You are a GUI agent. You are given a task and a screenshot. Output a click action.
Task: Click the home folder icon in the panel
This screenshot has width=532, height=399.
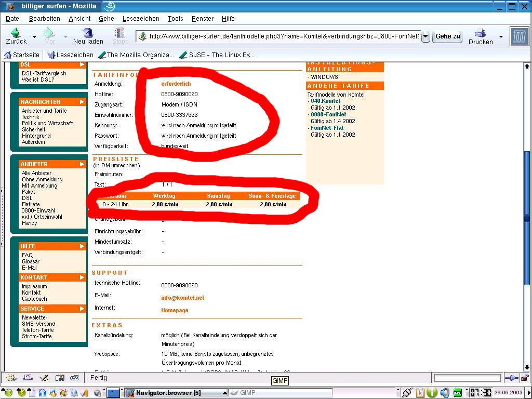[x=42, y=393]
